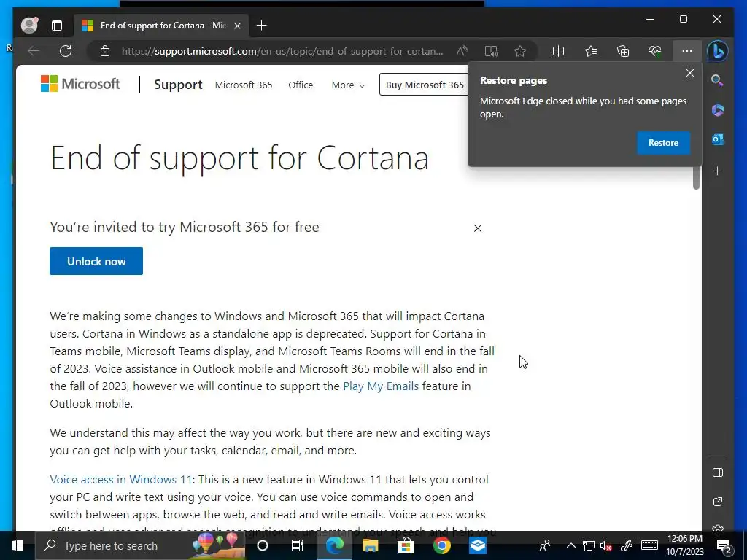Expand the More dropdown

pyautogui.click(x=348, y=85)
